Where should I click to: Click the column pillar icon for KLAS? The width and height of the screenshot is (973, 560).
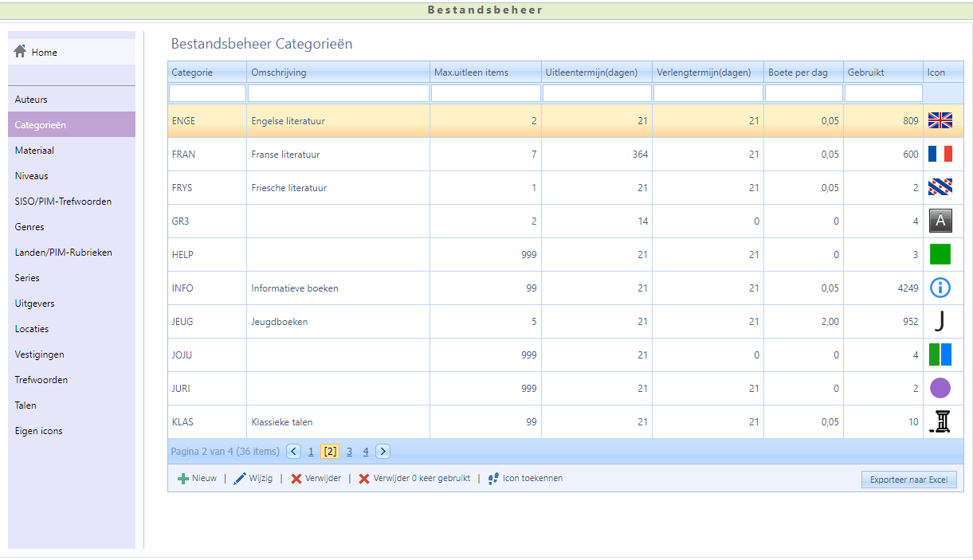click(x=941, y=421)
